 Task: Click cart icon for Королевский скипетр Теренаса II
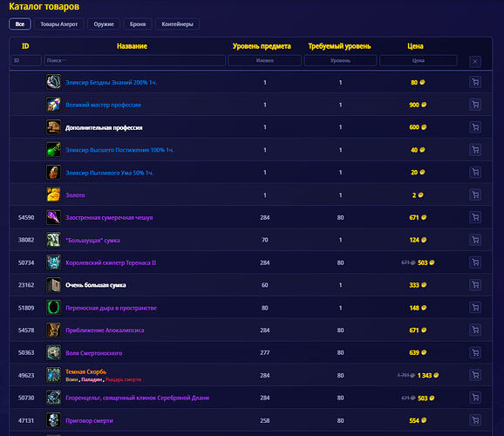click(475, 262)
